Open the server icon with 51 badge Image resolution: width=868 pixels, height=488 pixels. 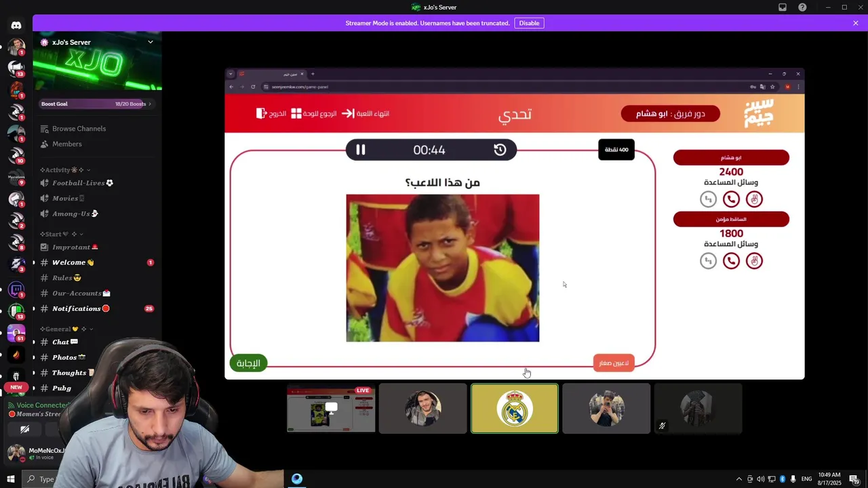16,333
